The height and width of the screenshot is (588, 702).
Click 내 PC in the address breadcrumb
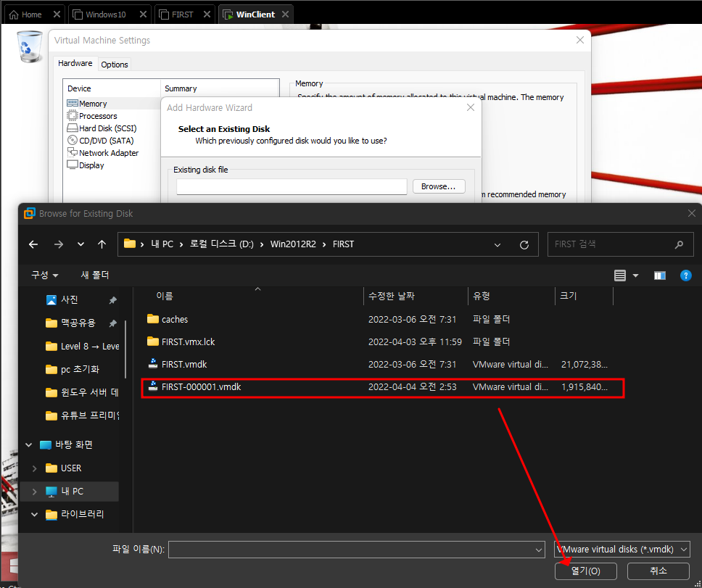pyautogui.click(x=162, y=244)
